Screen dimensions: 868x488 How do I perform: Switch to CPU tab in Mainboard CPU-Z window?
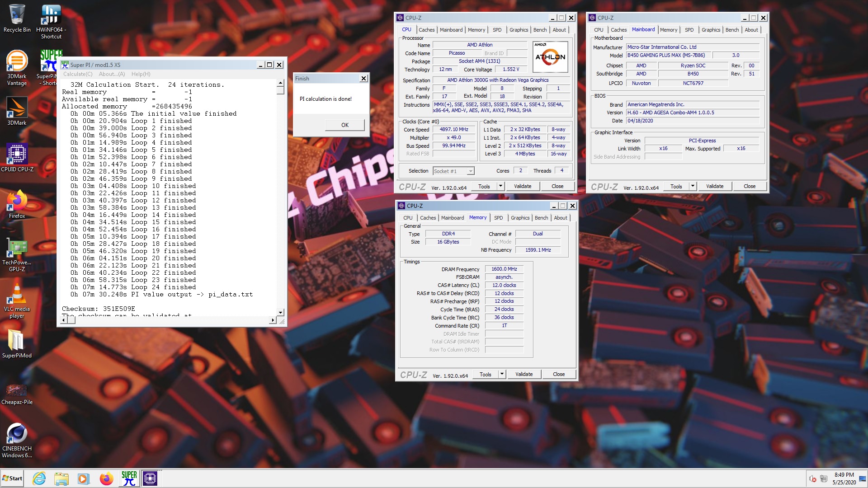599,30
